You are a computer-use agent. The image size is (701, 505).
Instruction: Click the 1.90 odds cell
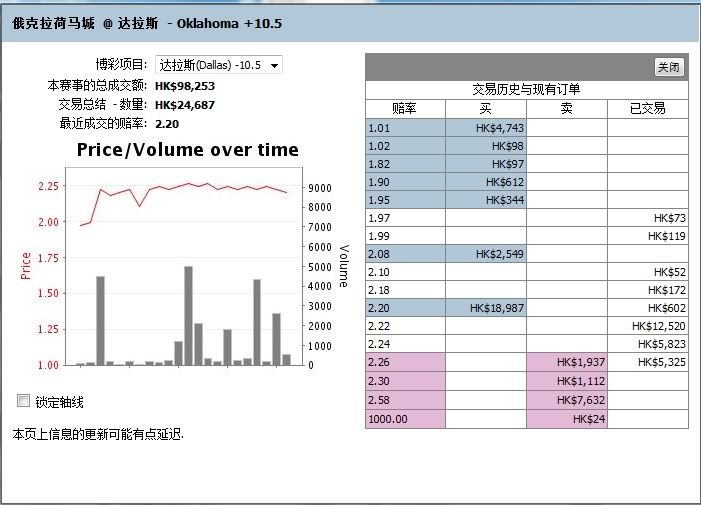tap(405, 182)
